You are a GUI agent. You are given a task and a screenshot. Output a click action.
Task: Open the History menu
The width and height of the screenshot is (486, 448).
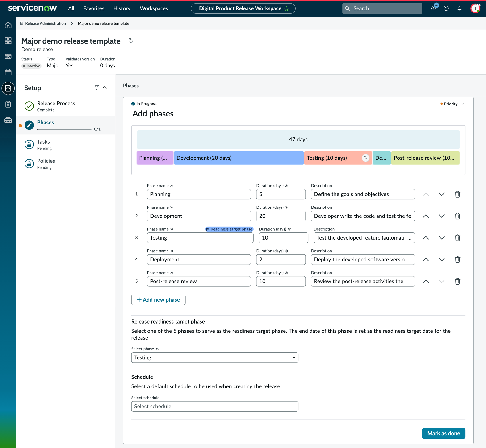tap(122, 8)
